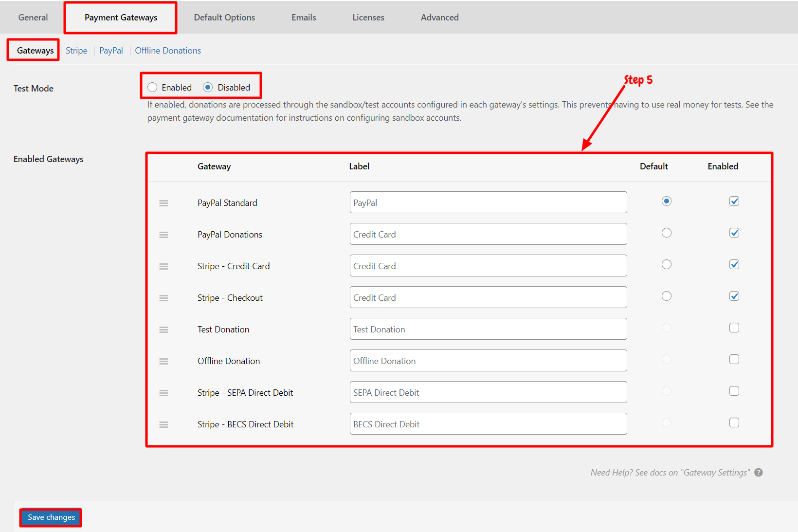Viewport: 798px width, 532px height.
Task: Toggle Enabled checkbox for Stripe - Checkout
Action: 734,296
